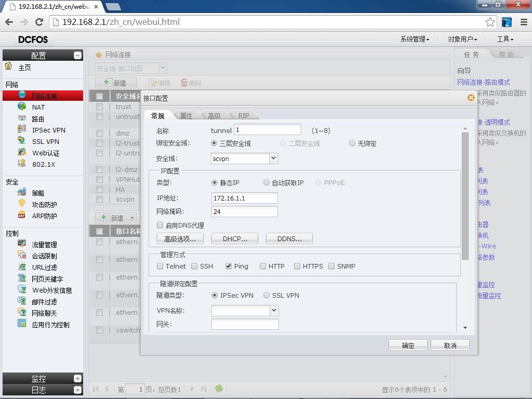Open the 网络聊天 icon
The width and height of the screenshot is (532, 399).
click(22, 312)
